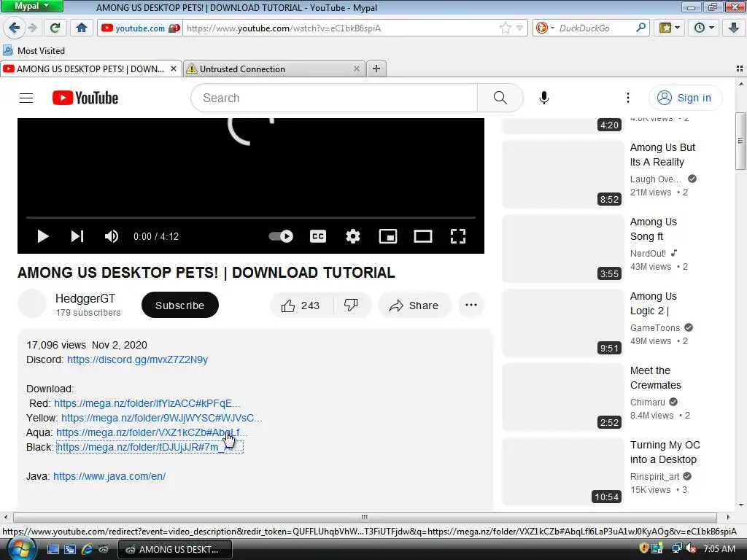This screenshot has height=560, width=747.
Task: Reload the page with the refresh icon
Action: pyautogui.click(x=55, y=28)
